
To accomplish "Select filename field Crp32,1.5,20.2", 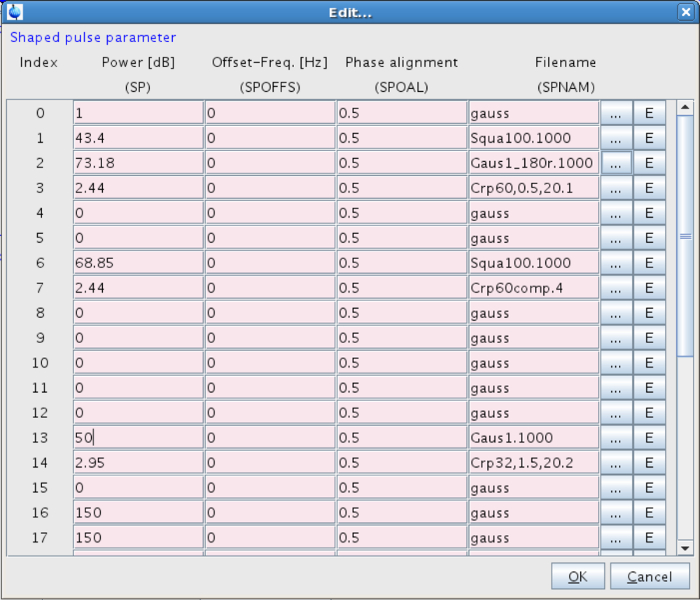I will click(533, 463).
